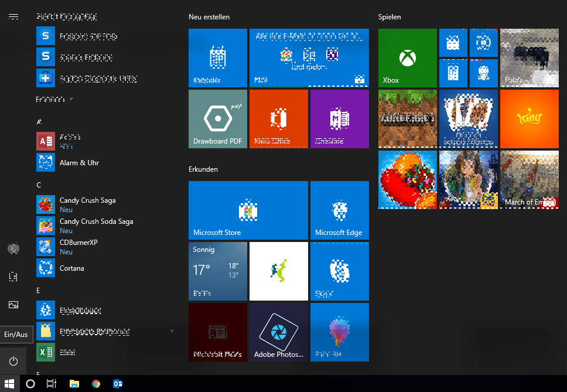The width and height of the screenshot is (567, 392).
Task: Open Candy Crush Soda Saga list entry
Action: pyautogui.click(x=105, y=226)
